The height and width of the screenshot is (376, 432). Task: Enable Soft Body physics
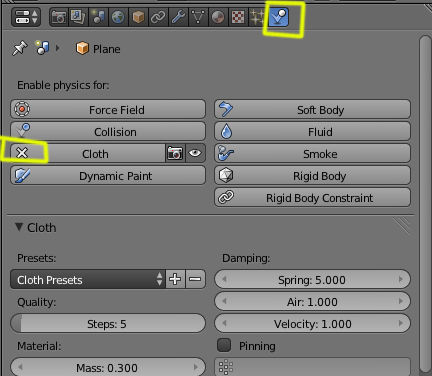(312, 109)
